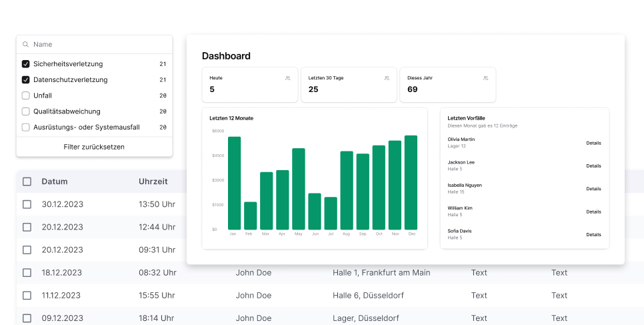This screenshot has width=644, height=325.
Task: Click the Dashboard heading
Action: pyautogui.click(x=226, y=56)
